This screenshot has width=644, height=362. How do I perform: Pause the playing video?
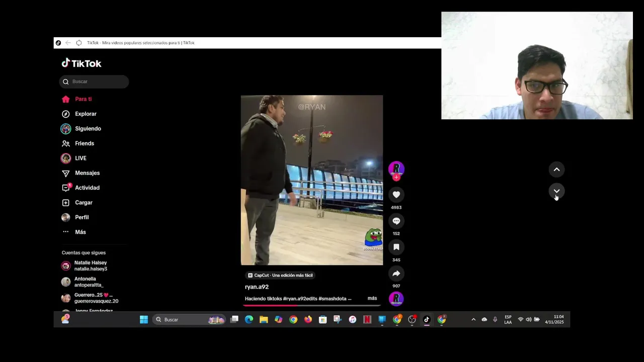pyautogui.click(x=312, y=180)
